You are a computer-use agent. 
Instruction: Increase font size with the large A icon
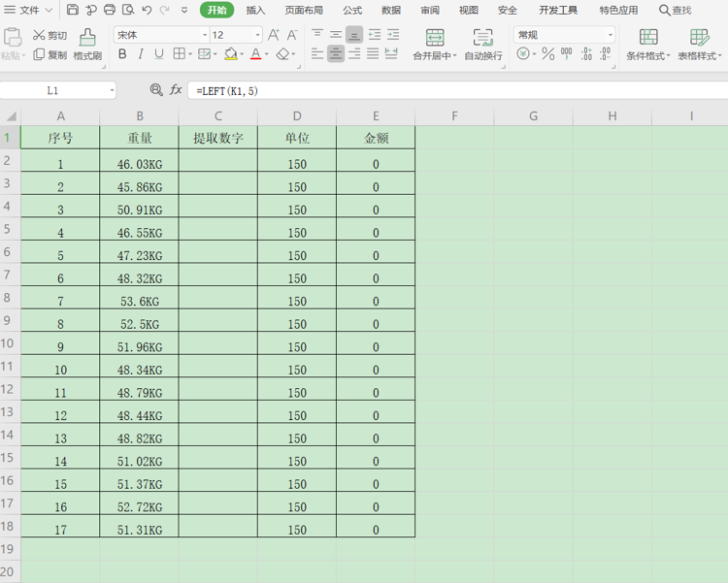(274, 35)
